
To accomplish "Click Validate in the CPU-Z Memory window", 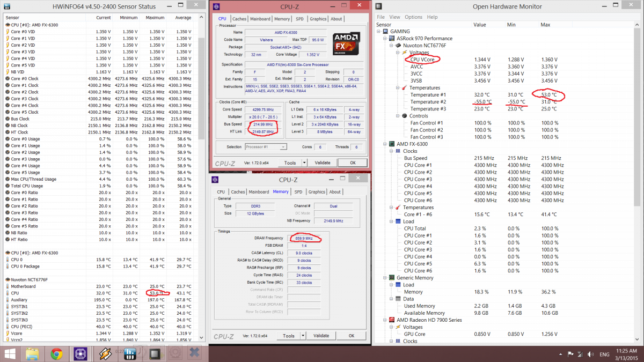I will [x=321, y=336].
